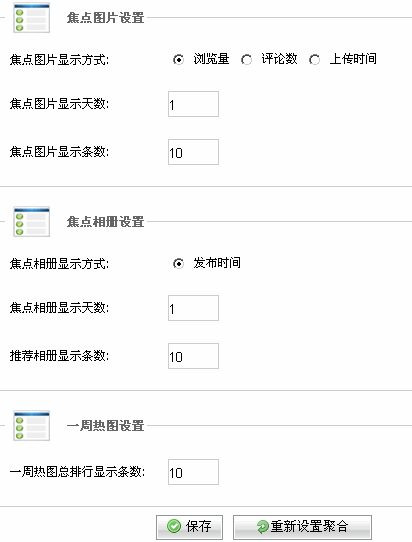Click the 焦点相册设置 heading text
This screenshot has height=542, width=412.
[105, 222]
